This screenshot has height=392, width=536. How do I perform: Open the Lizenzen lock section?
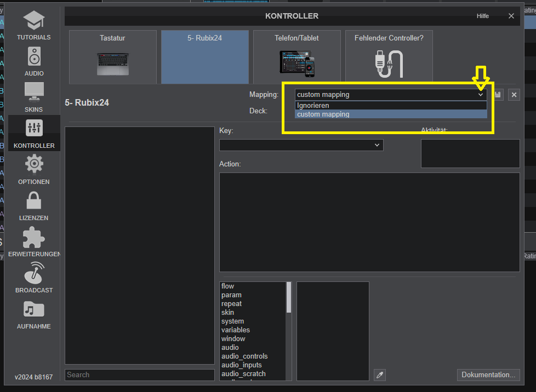point(34,206)
